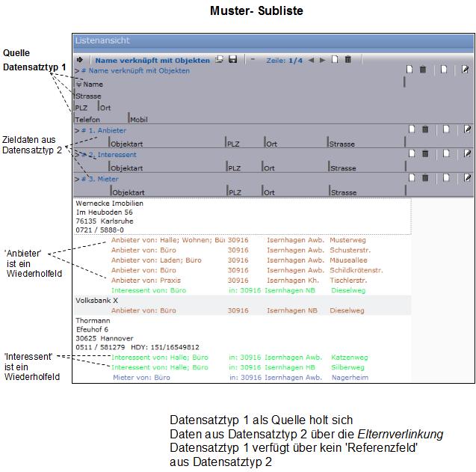The height and width of the screenshot is (472, 476).
Task: Click the minus button in the toolbar
Action: coord(253,60)
